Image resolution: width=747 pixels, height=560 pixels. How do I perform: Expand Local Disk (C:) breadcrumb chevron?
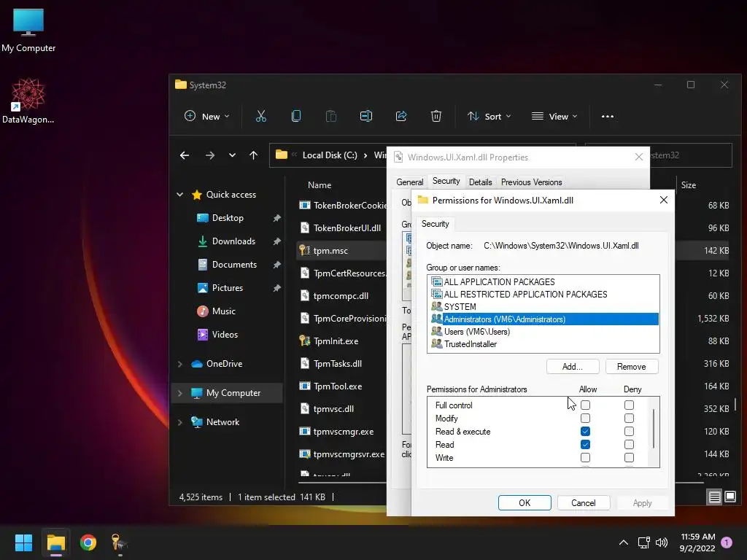(x=365, y=155)
